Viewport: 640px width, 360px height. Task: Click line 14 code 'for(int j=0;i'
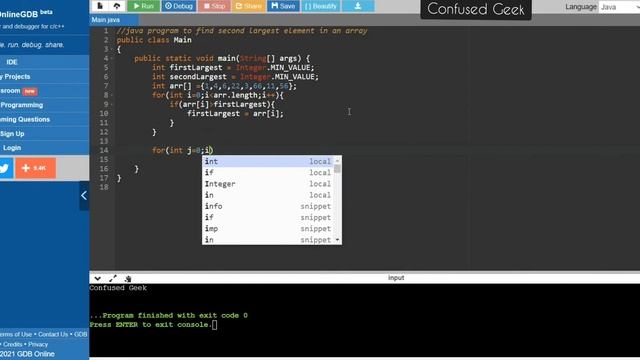(x=182, y=150)
